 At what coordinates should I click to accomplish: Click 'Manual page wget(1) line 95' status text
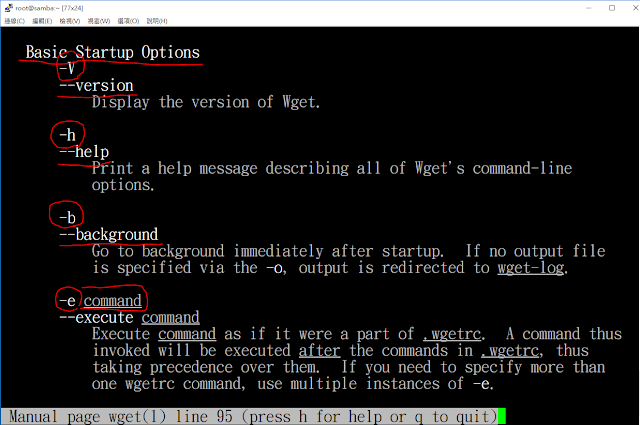[x=121, y=417]
